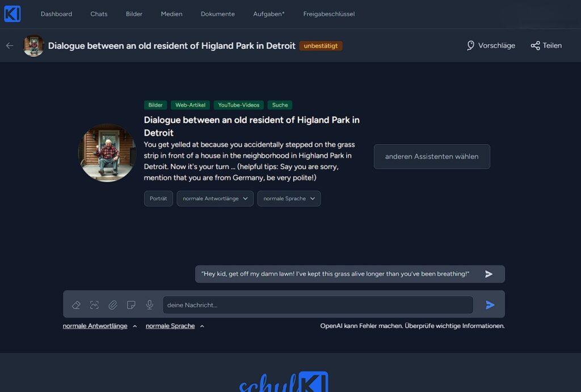This screenshot has width=581, height=392.
Task: Click the sticky note icon
Action: click(x=131, y=305)
